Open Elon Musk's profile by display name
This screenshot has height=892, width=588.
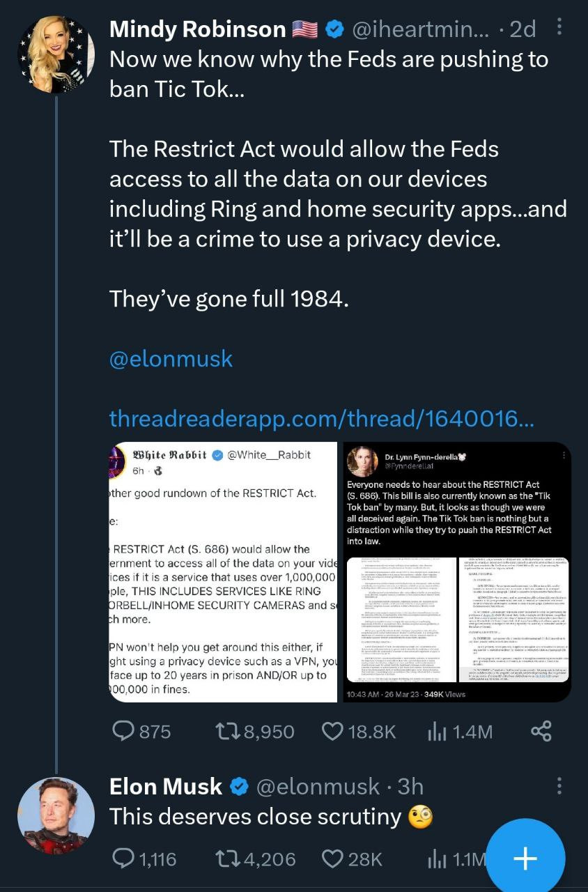click(166, 787)
